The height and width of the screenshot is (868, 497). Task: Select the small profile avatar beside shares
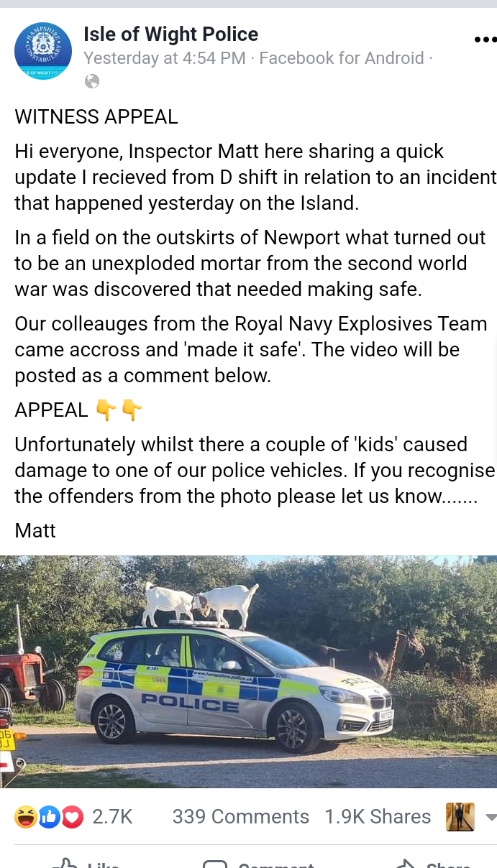pyautogui.click(x=460, y=817)
